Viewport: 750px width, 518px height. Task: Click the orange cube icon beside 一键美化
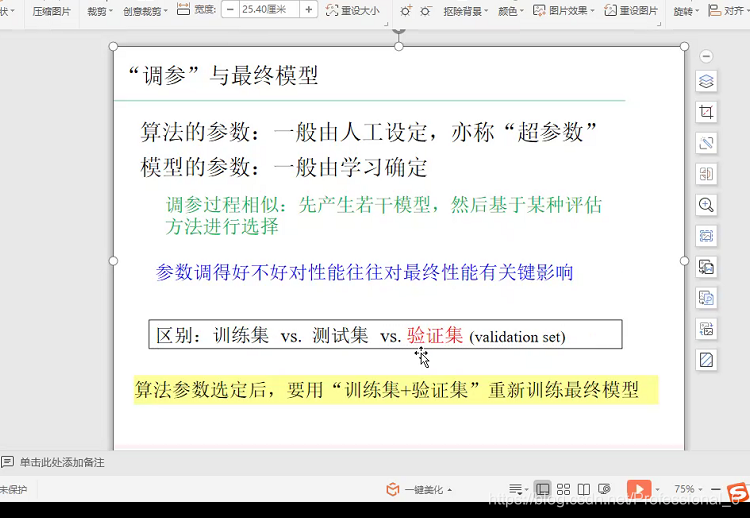(x=393, y=489)
